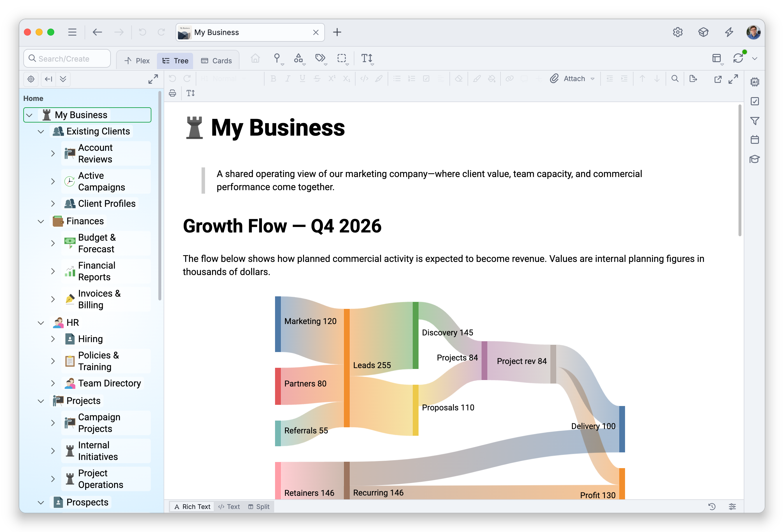784x532 pixels.
Task: Collapse the HR node
Action: [x=41, y=323]
